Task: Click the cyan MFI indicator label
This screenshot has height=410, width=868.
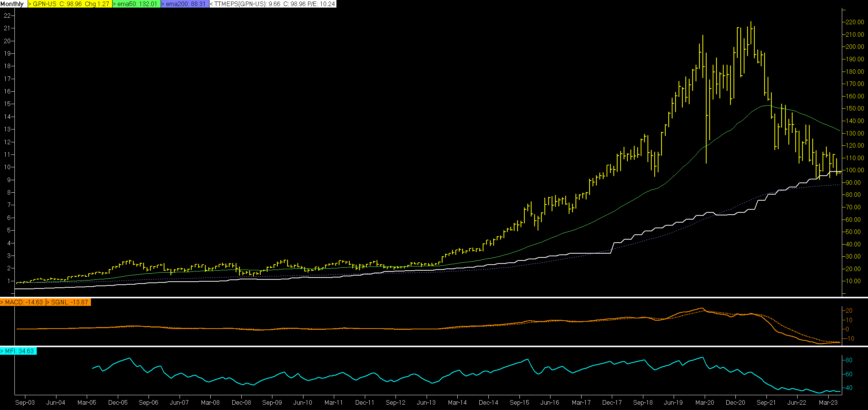Action: [x=18, y=351]
